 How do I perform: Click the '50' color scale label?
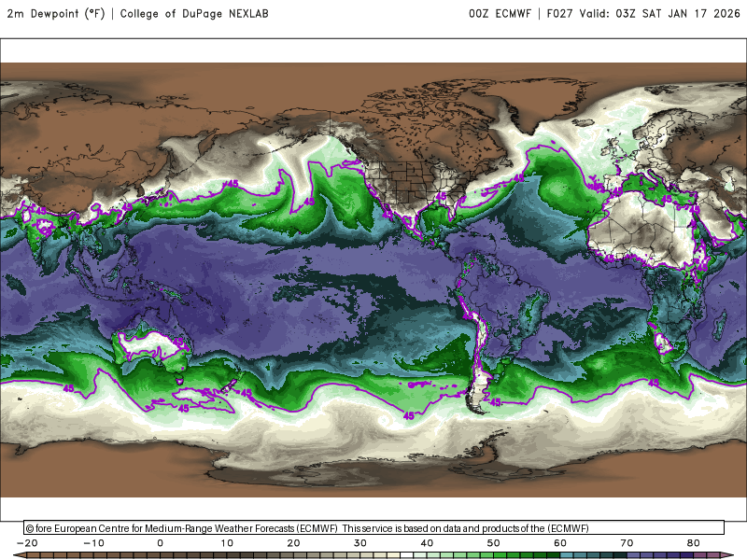coord(494,543)
